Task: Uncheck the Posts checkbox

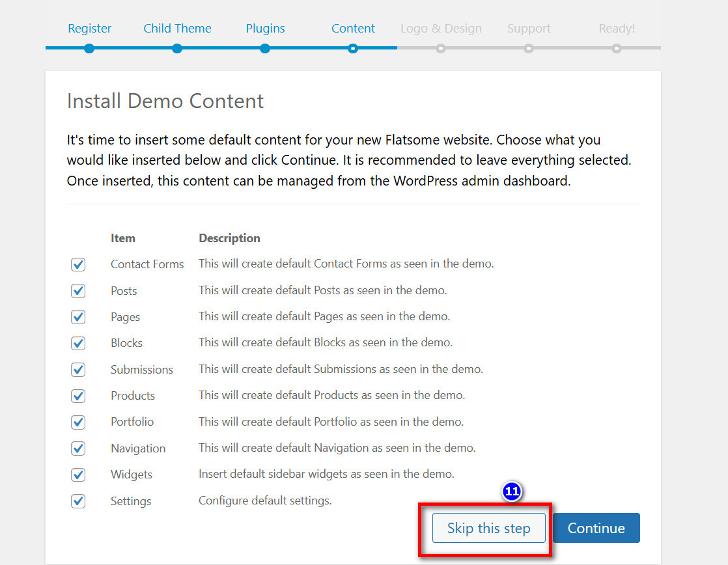Action: point(78,291)
